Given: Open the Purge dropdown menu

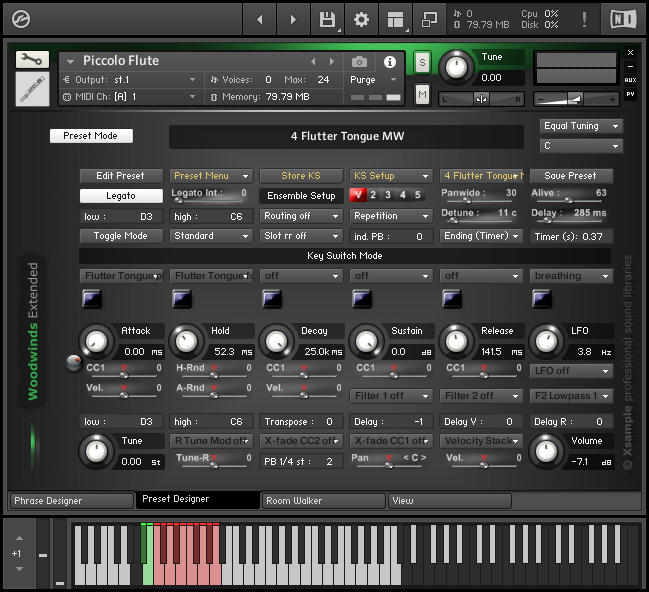Looking at the screenshot, I should pyautogui.click(x=373, y=80).
